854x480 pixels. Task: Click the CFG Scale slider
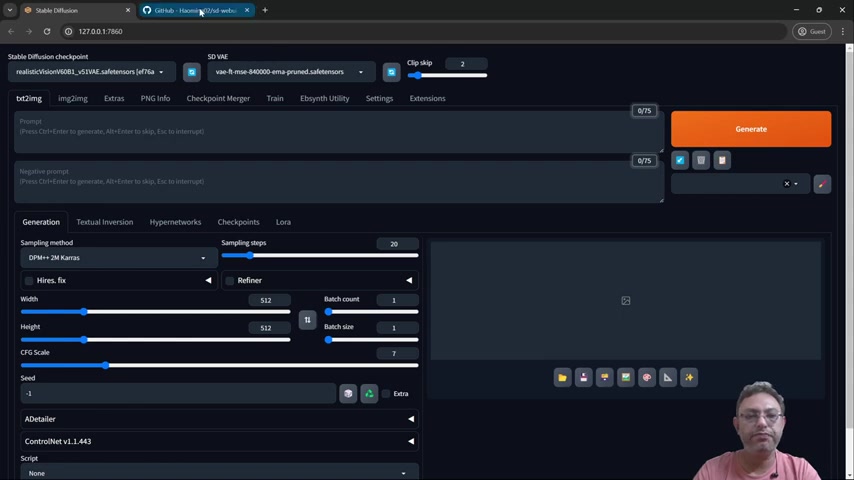(219, 366)
